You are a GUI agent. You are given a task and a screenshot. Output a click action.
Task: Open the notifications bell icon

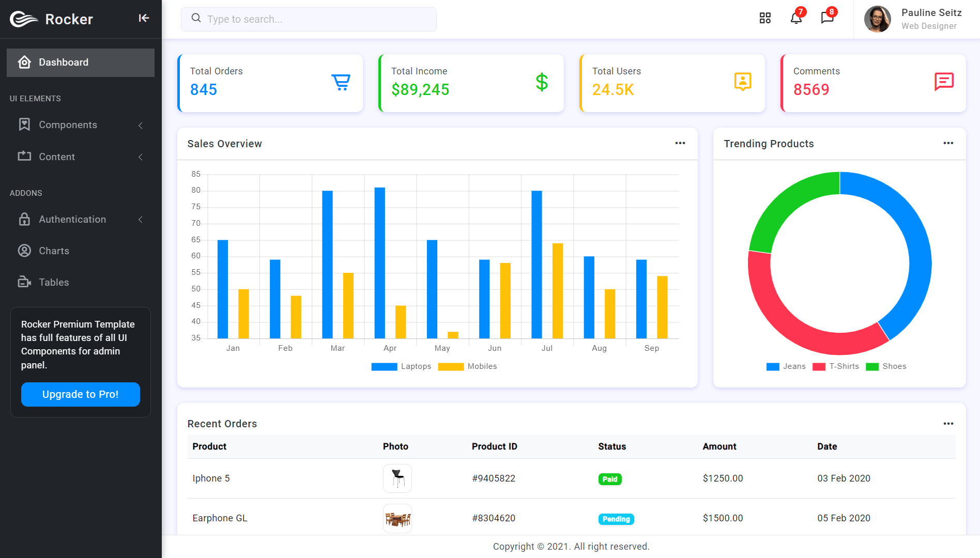796,19
